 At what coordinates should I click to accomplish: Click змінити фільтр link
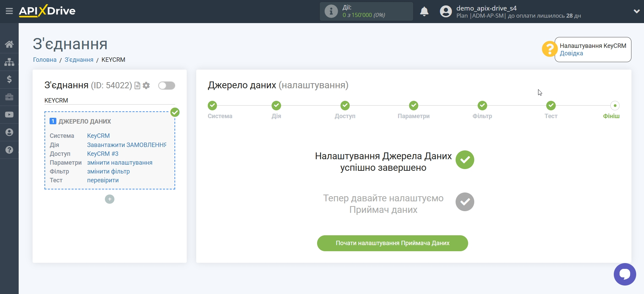click(x=109, y=171)
